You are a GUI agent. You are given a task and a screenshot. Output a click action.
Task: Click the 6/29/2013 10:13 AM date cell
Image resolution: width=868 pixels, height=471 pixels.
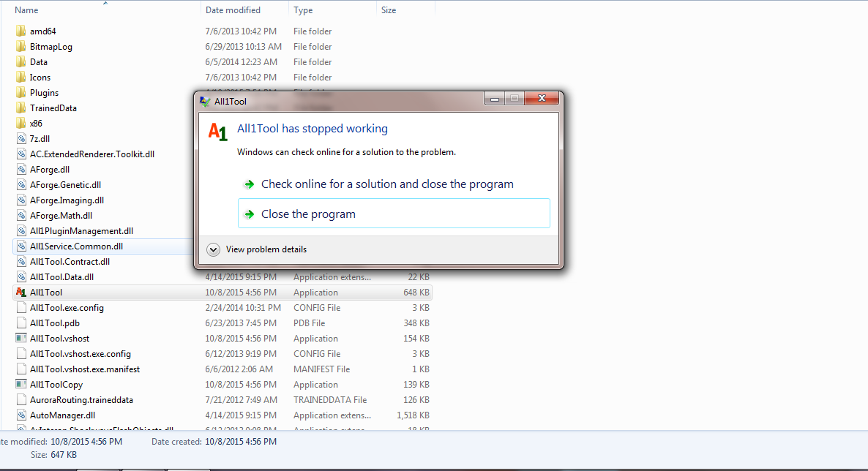point(244,47)
